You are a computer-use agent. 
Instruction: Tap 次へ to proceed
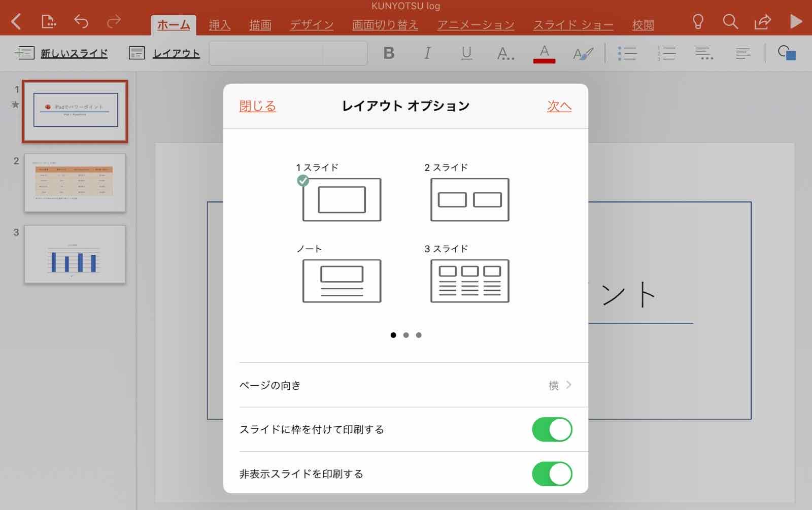pos(559,106)
